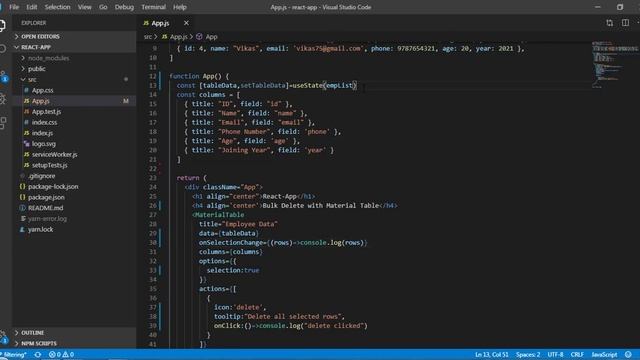Screen dimensions: 640x360
Task: Open the View menu
Action: [84, 7]
